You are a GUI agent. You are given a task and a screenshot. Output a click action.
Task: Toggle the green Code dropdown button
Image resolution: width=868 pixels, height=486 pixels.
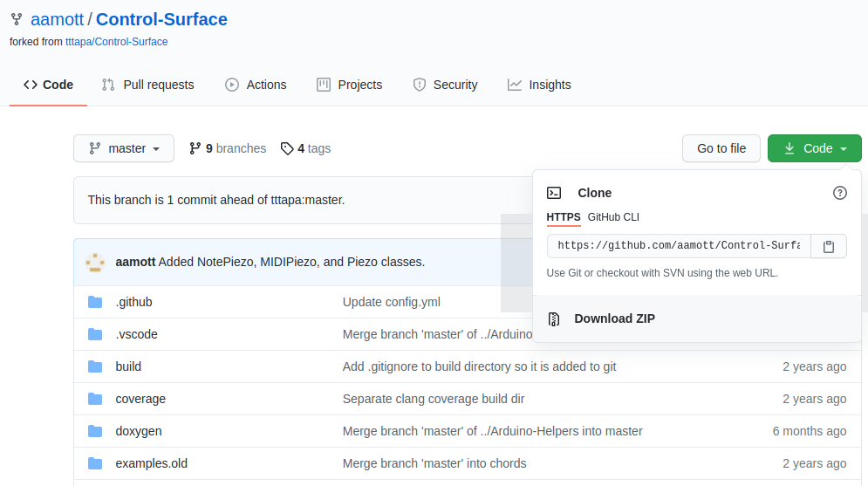coord(814,148)
